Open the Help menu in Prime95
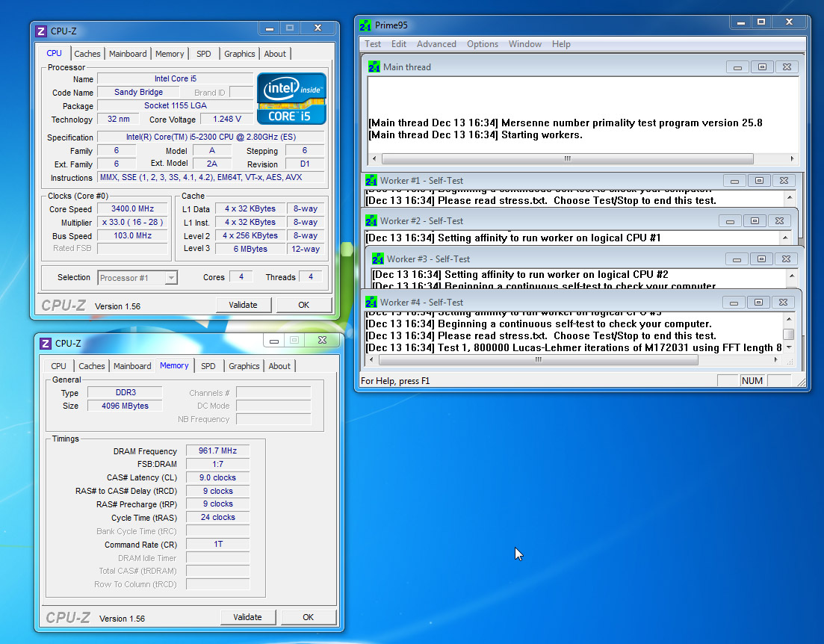This screenshot has height=644, width=824. coord(561,44)
